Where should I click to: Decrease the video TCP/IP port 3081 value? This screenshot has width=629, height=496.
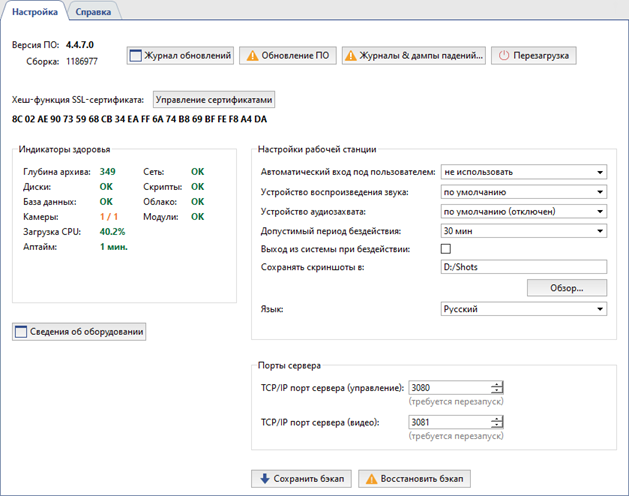pyautogui.click(x=497, y=427)
